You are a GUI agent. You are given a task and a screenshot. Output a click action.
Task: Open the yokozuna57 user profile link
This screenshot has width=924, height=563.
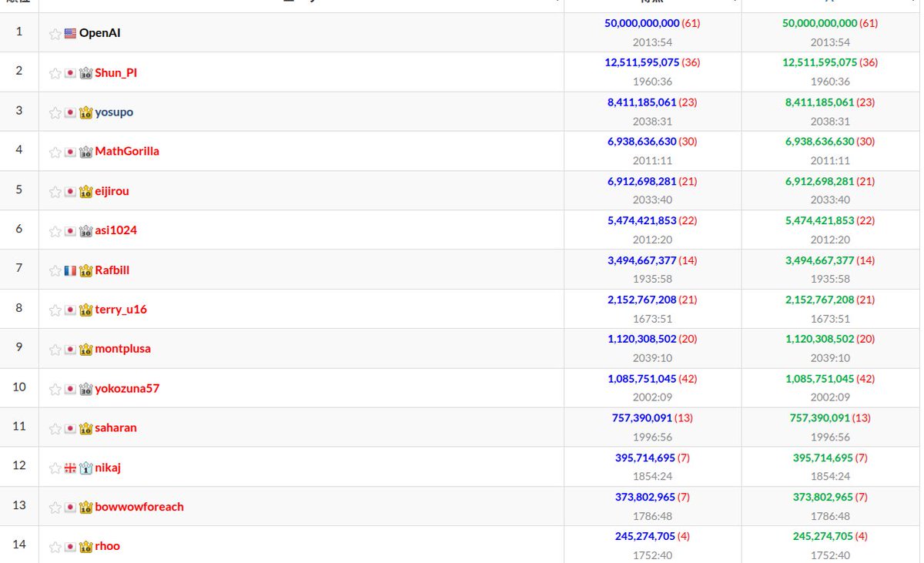point(127,389)
